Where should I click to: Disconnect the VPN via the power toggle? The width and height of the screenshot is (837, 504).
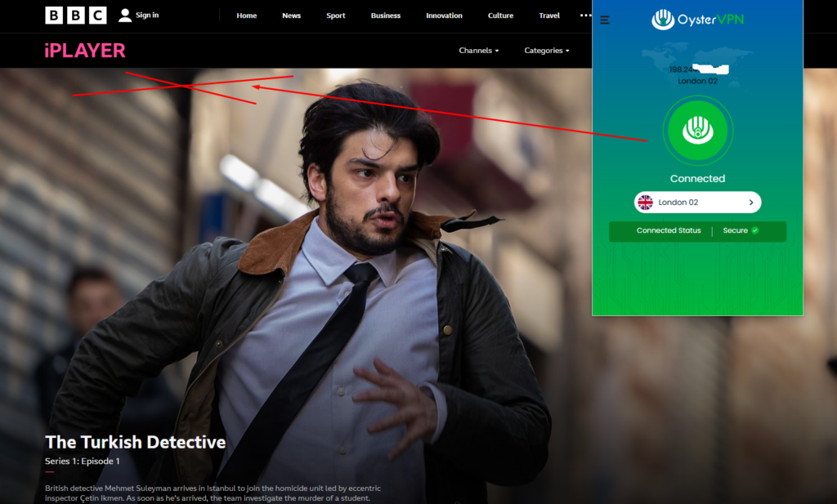pyautogui.click(x=697, y=131)
